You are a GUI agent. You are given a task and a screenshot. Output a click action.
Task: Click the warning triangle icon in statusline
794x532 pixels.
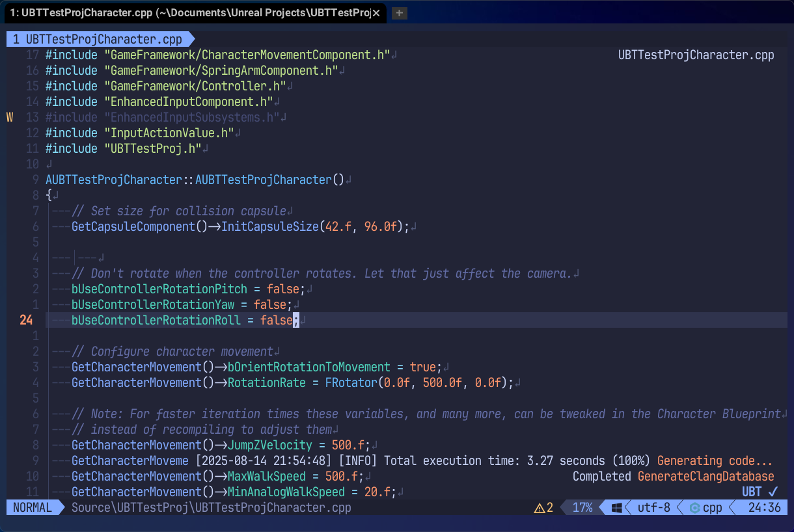[x=540, y=508]
